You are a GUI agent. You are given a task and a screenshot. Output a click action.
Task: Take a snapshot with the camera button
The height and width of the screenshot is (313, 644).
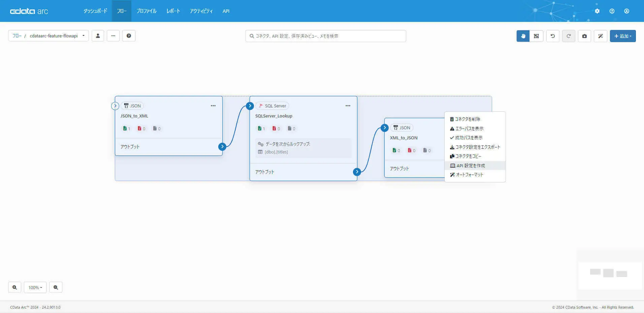[x=584, y=36]
